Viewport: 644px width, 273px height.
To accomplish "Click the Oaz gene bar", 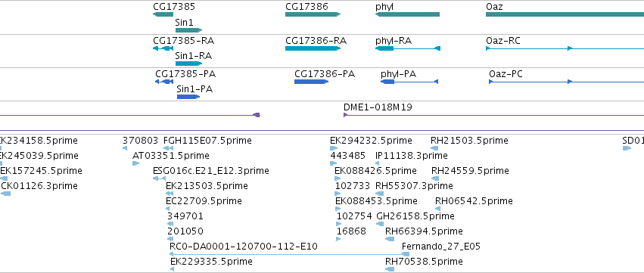I will tap(565, 14).
